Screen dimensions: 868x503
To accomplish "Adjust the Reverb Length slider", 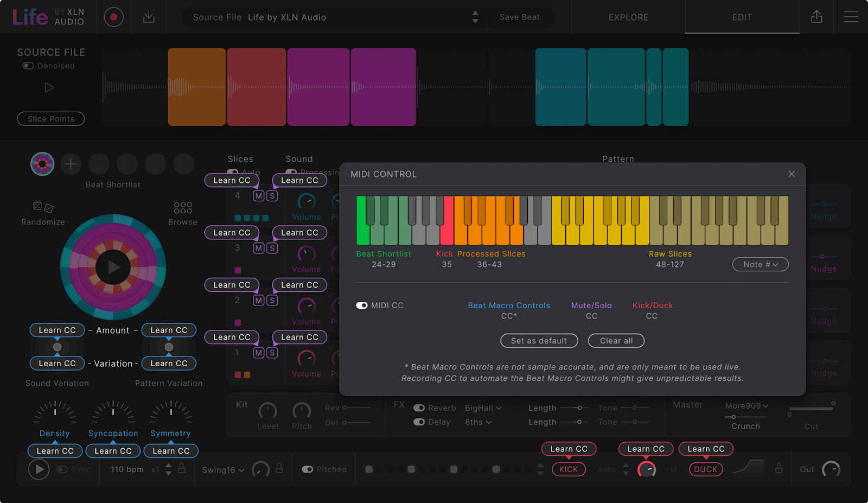I will tap(575, 408).
